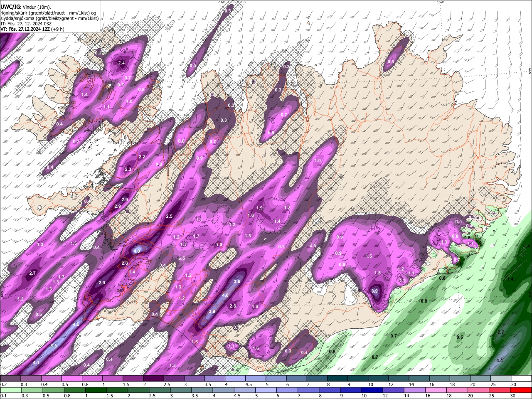Select the '4.0' value on the map

click(x=225, y=295)
